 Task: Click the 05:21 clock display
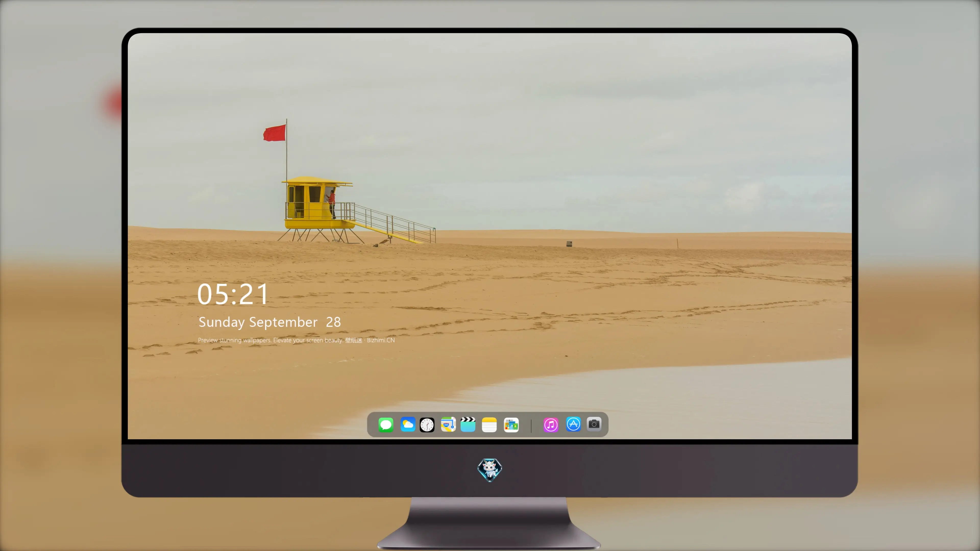[233, 294]
